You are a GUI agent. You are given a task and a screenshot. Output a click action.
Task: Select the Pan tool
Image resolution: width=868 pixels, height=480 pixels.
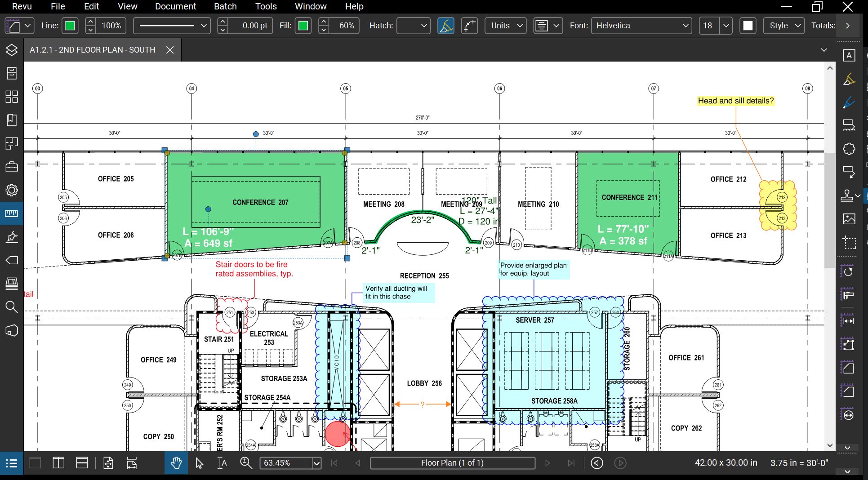pos(176,463)
